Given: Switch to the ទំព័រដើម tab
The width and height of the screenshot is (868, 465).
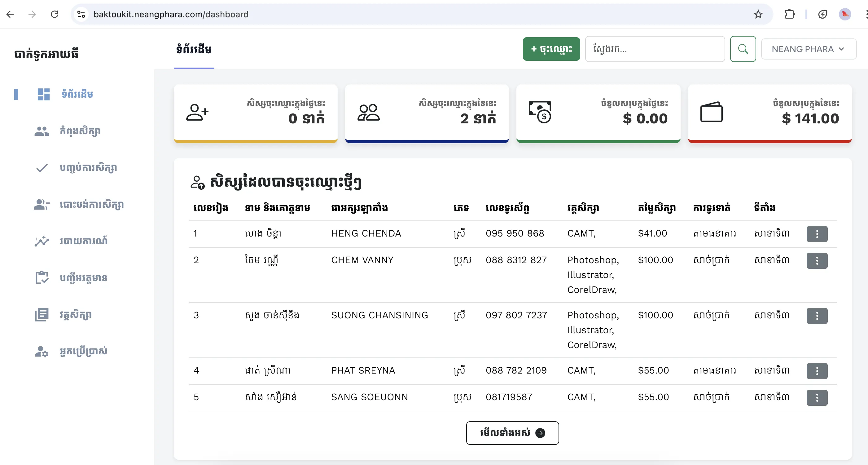Looking at the screenshot, I should [x=194, y=49].
